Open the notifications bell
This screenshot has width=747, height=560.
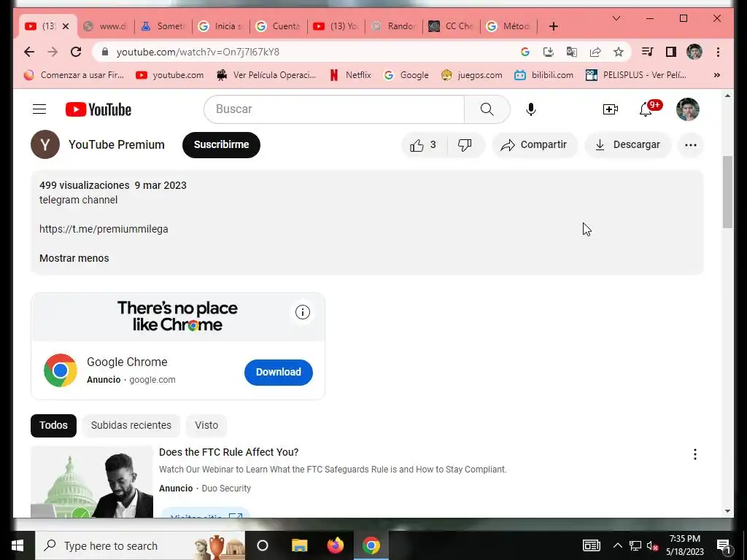(646, 109)
